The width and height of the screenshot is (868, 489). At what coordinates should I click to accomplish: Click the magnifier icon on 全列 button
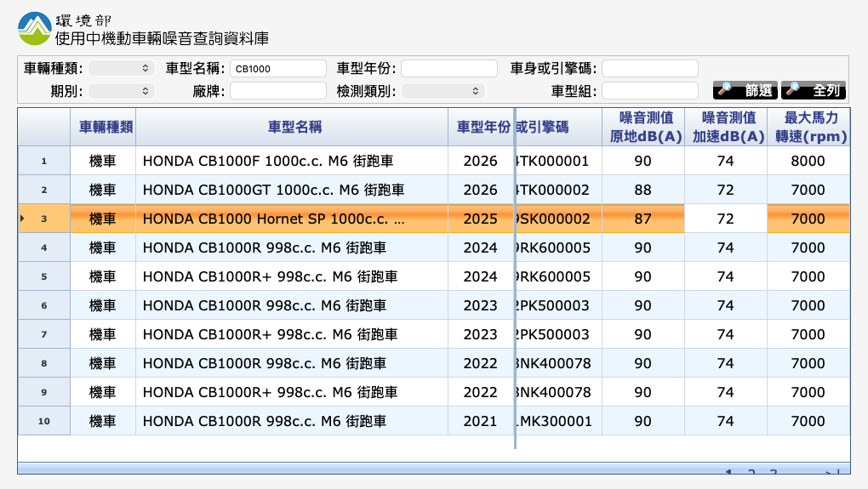point(792,90)
